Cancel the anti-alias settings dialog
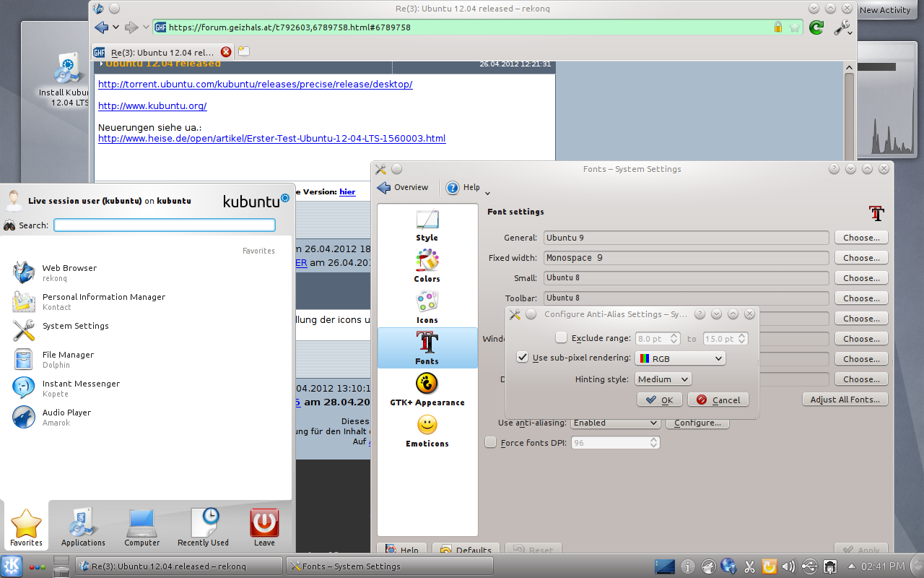This screenshot has width=924, height=578. (718, 400)
